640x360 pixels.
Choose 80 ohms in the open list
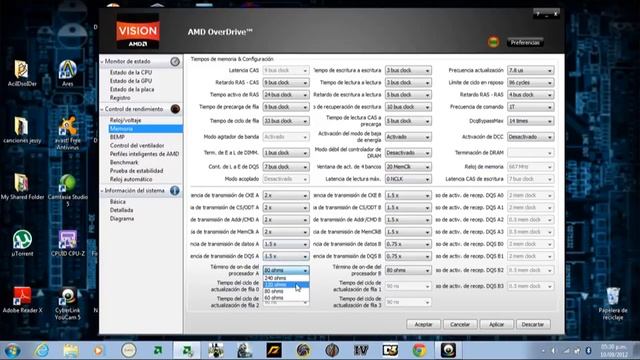pyautogui.click(x=286, y=291)
